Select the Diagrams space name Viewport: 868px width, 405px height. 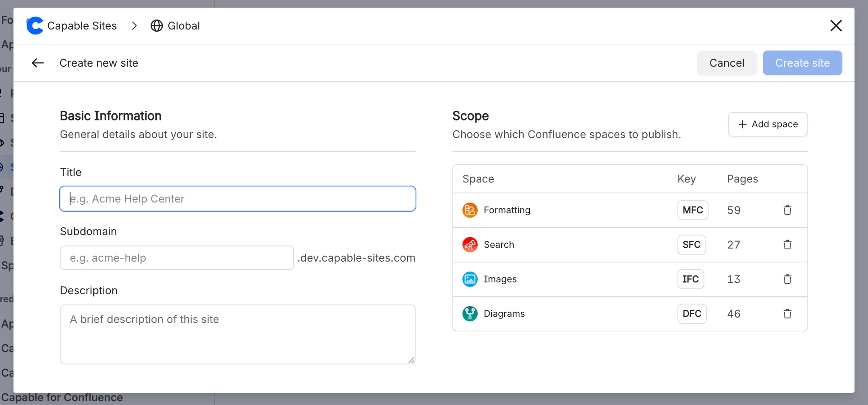pos(504,314)
